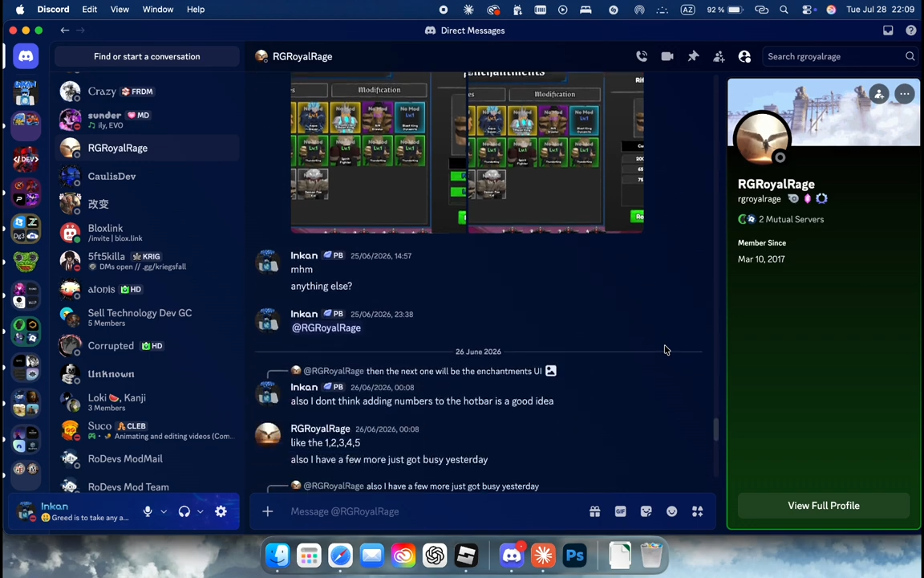Hide the user profile panel
Viewport: 924px width, 578px height.
pos(745,57)
